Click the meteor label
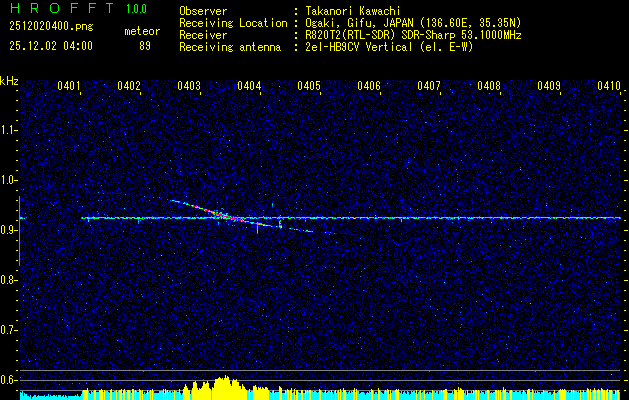The height and width of the screenshot is (400, 629). coord(142,31)
